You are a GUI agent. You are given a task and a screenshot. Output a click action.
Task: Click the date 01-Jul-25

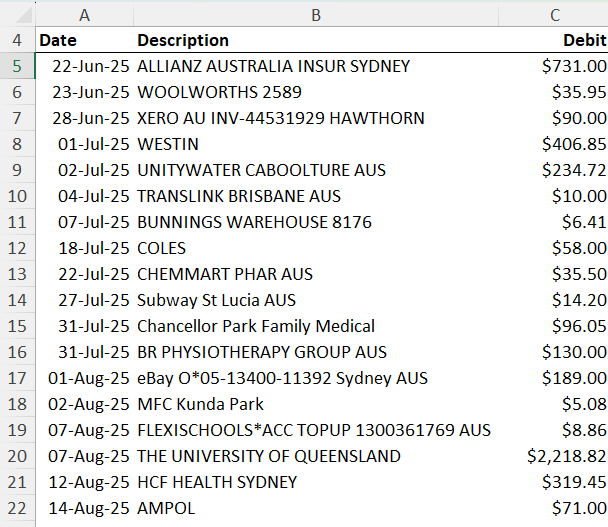[85, 144]
